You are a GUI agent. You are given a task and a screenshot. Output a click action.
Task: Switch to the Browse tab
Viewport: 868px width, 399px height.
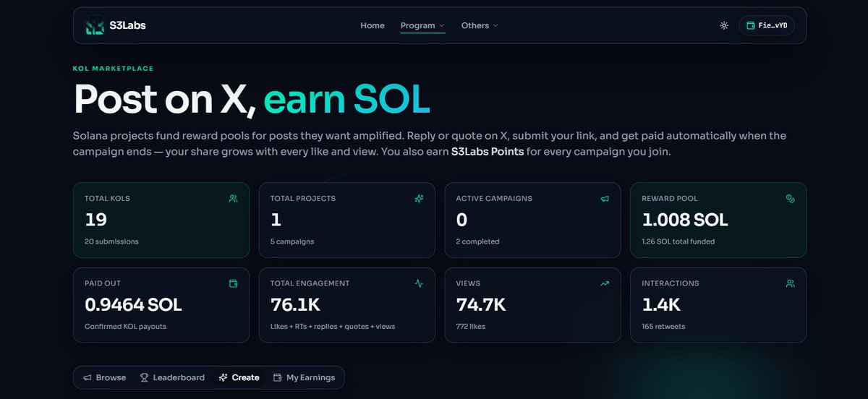(x=104, y=377)
